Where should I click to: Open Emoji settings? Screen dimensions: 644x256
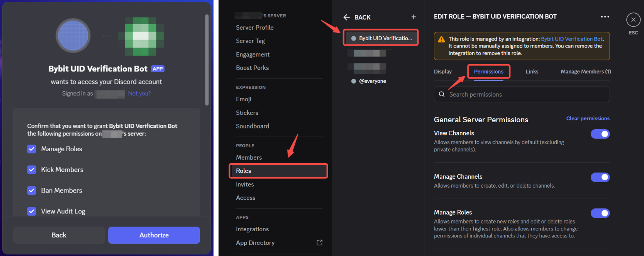pyautogui.click(x=244, y=99)
